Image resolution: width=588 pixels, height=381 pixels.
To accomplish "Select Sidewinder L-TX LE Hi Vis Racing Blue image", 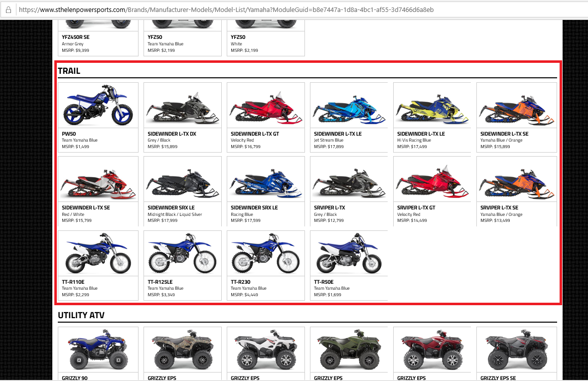I will tap(433, 106).
